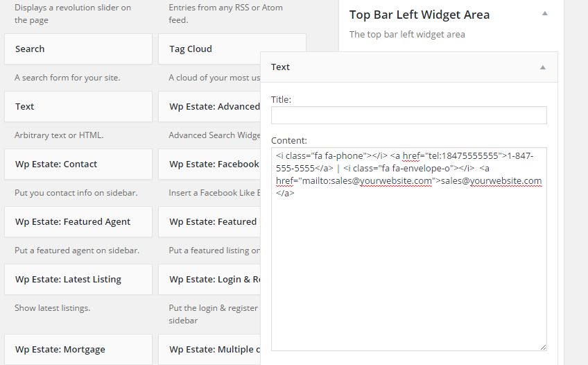
Task: Select the Wp Estate: Mortgage widget
Action: coord(78,350)
